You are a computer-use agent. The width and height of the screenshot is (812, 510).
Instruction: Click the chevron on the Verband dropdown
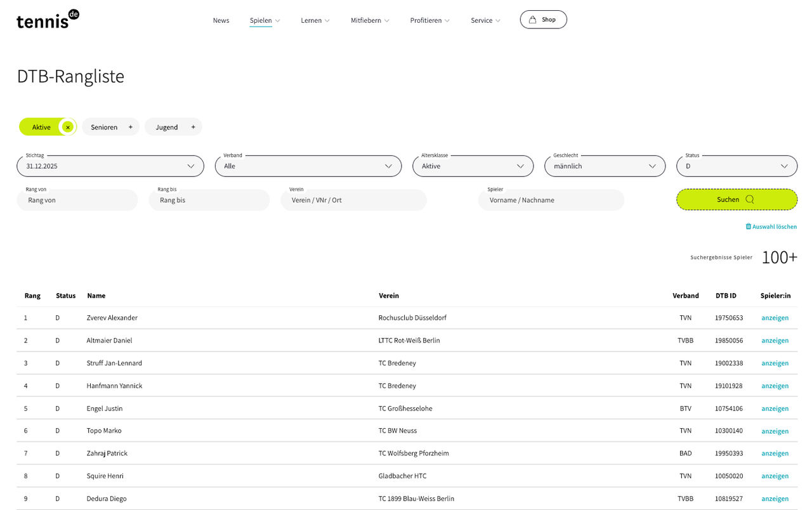click(388, 166)
